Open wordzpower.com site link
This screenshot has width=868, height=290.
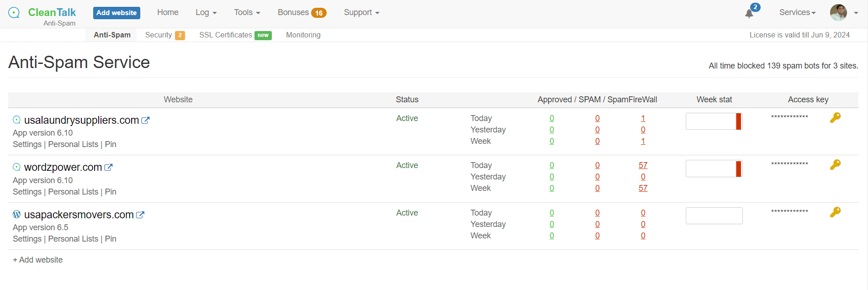pyautogui.click(x=63, y=167)
